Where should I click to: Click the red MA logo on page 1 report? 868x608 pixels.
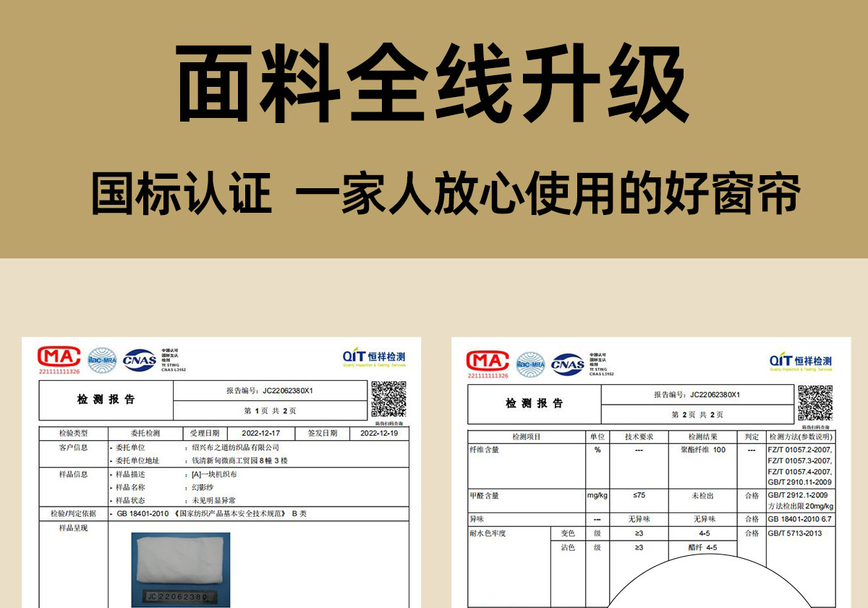point(59,359)
